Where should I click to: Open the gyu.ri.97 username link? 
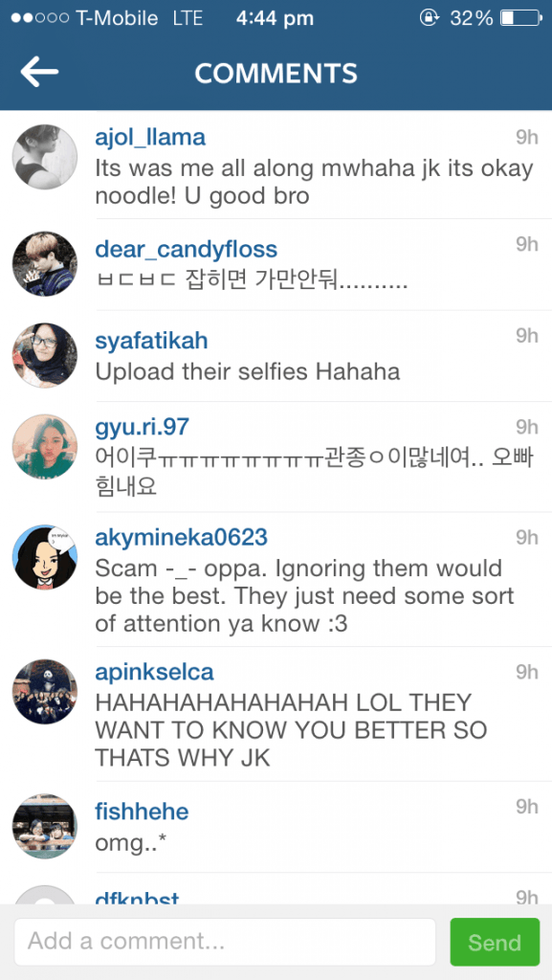coord(142,428)
